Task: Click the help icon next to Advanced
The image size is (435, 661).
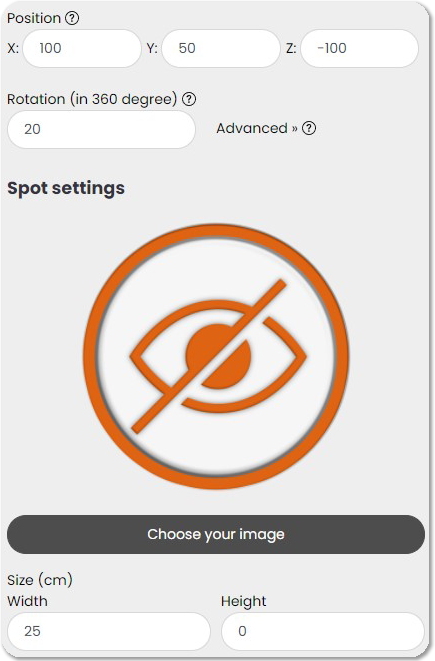Action: (309, 128)
